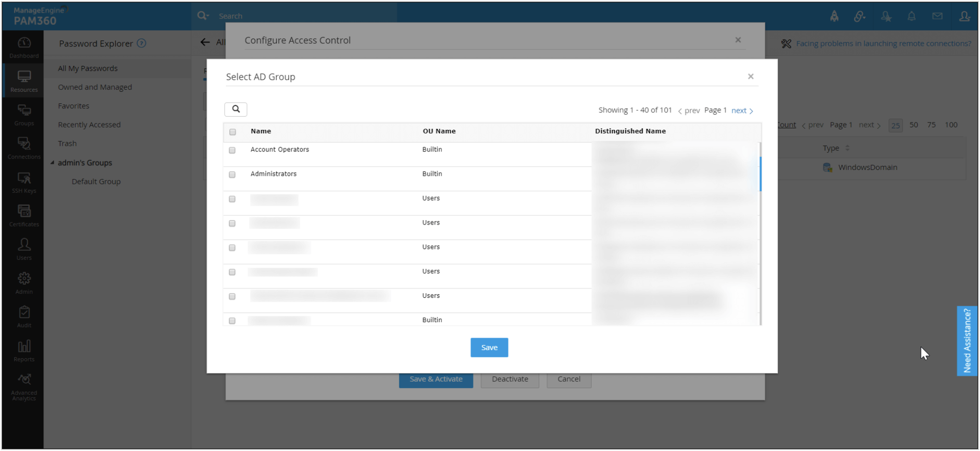The image size is (980, 451).
Task: Click the notifications bell icon
Action: (911, 16)
